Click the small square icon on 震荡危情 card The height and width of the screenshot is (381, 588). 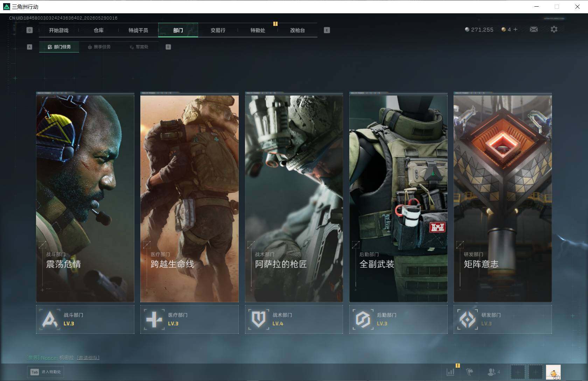pyautogui.click(x=42, y=245)
